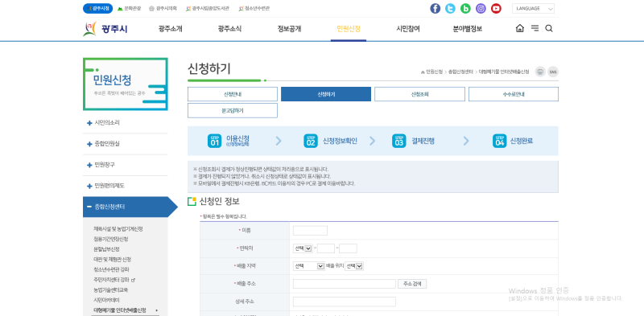
Task: Open the Facebook social icon
Action: [436, 9]
